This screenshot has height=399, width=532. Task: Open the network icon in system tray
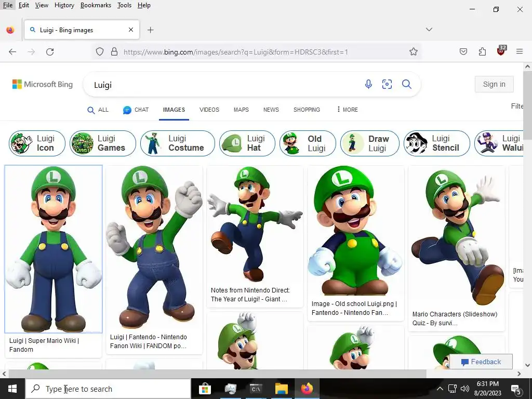coord(453,389)
